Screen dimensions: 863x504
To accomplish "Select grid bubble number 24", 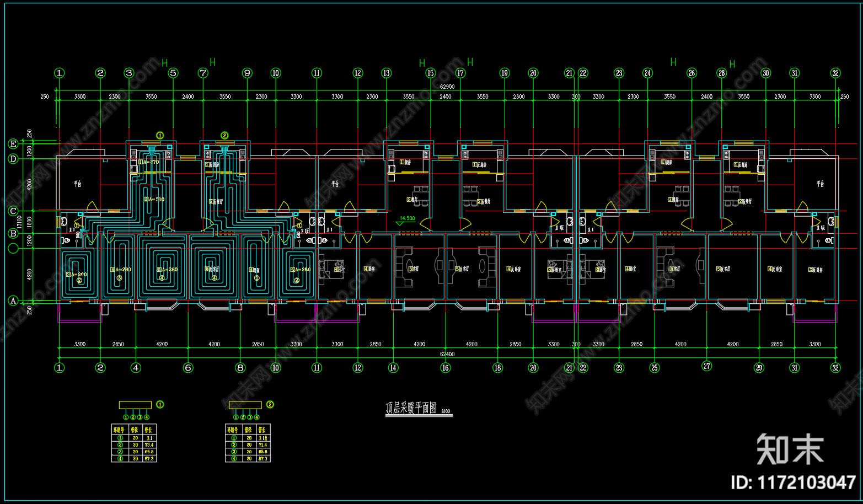I will pos(647,73).
